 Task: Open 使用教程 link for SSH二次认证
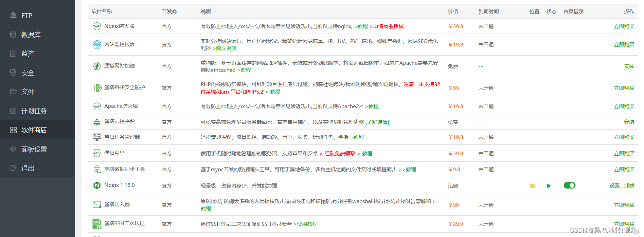click(x=305, y=224)
